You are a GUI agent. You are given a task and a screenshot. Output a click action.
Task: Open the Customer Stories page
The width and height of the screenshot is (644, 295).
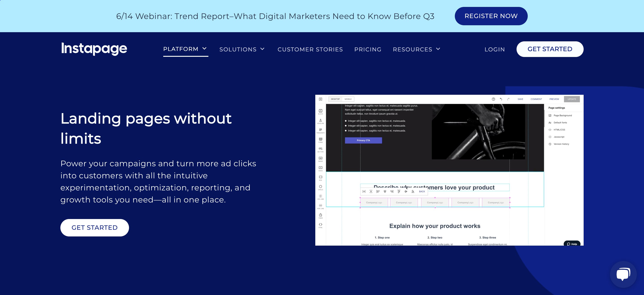[x=310, y=49]
